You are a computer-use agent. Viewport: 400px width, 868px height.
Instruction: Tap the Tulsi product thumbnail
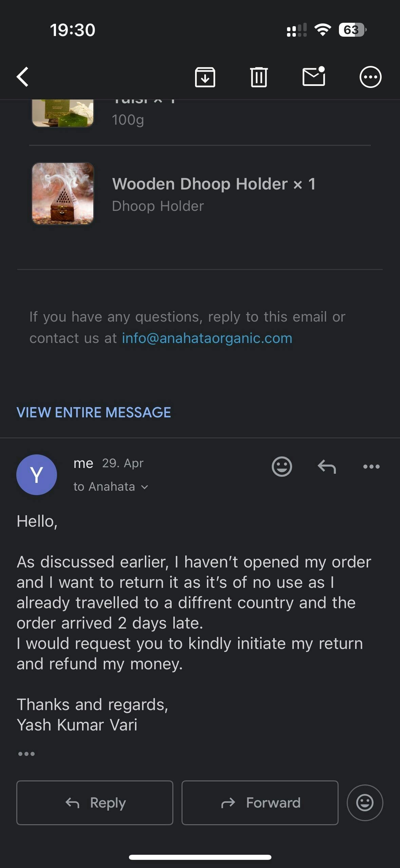coord(63,113)
